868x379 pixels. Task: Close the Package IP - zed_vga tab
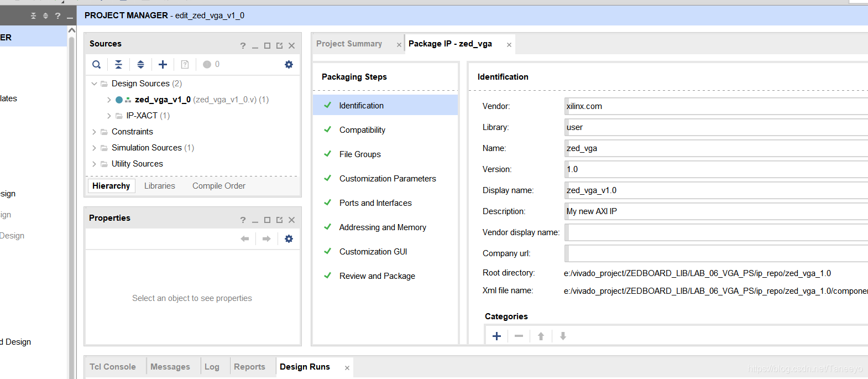click(509, 45)
